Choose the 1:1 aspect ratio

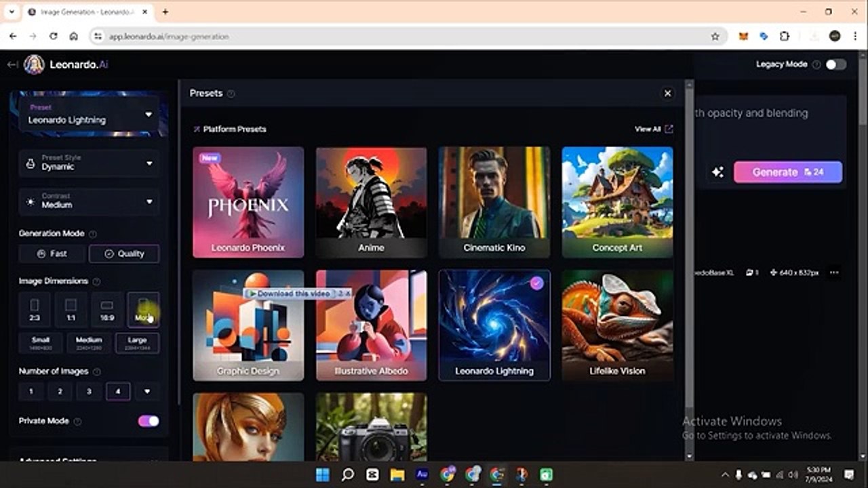coord(71,310)
